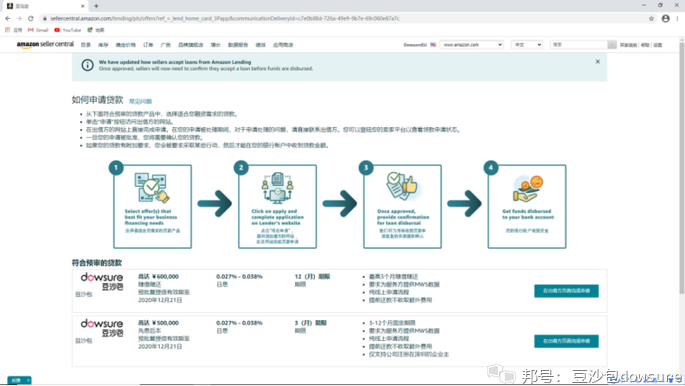Screen dimensions: 685x386
Task: Open the 帮助 help link
Action: 645,45
